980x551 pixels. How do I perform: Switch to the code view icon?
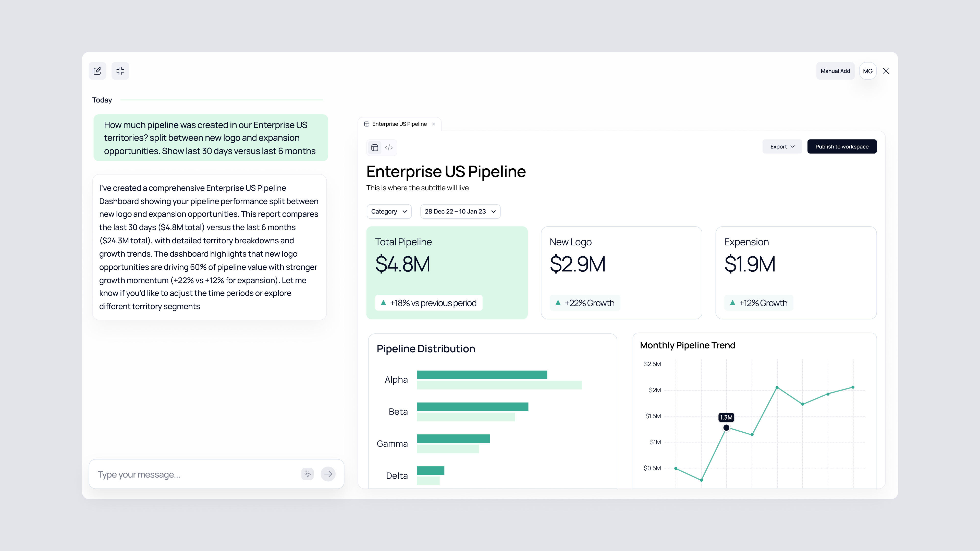(389, 147)
